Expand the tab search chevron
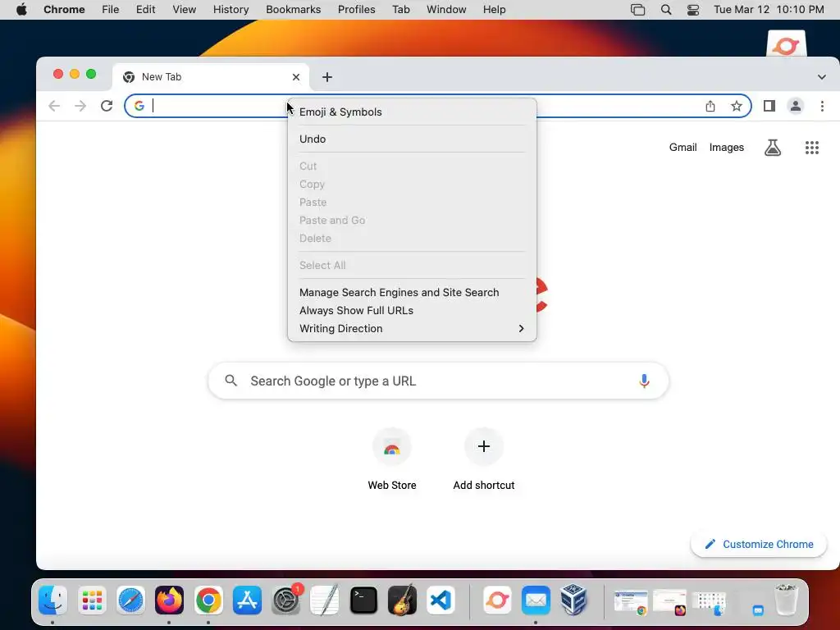840x630 pixels. pos(821,77)
